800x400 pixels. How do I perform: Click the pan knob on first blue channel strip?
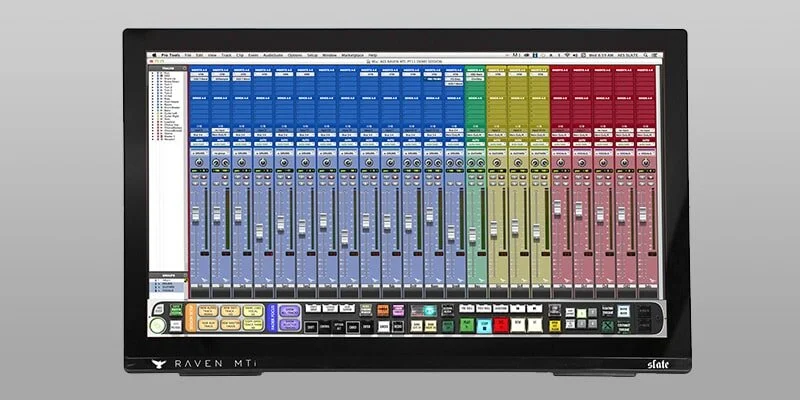pyautogui.click(x=199, y=163)
